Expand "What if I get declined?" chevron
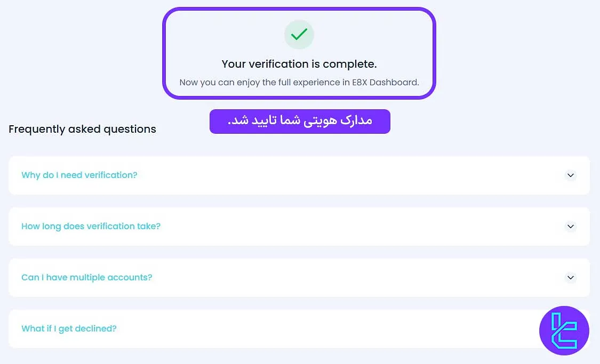This screenshot has width=600, height=364. pyautogui.click(x=570, y=328)
